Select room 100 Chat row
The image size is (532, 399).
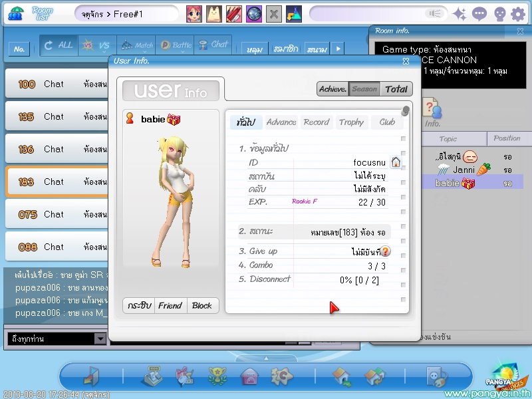point(57,84)
